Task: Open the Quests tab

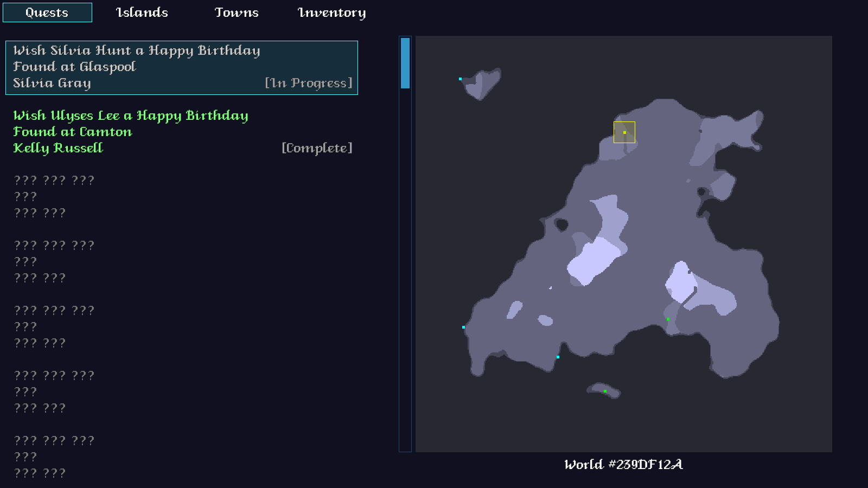Action: click(47, 12)
